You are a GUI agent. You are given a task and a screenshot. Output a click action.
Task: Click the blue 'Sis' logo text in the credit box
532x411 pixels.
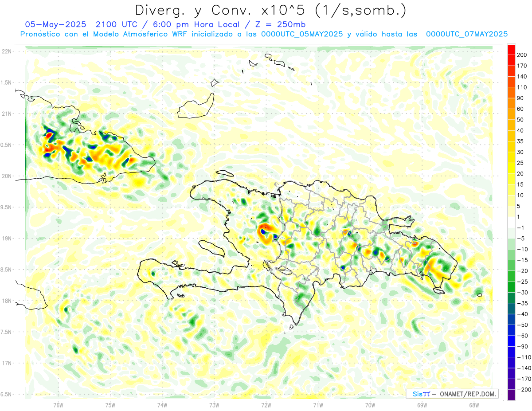point(417,394)
